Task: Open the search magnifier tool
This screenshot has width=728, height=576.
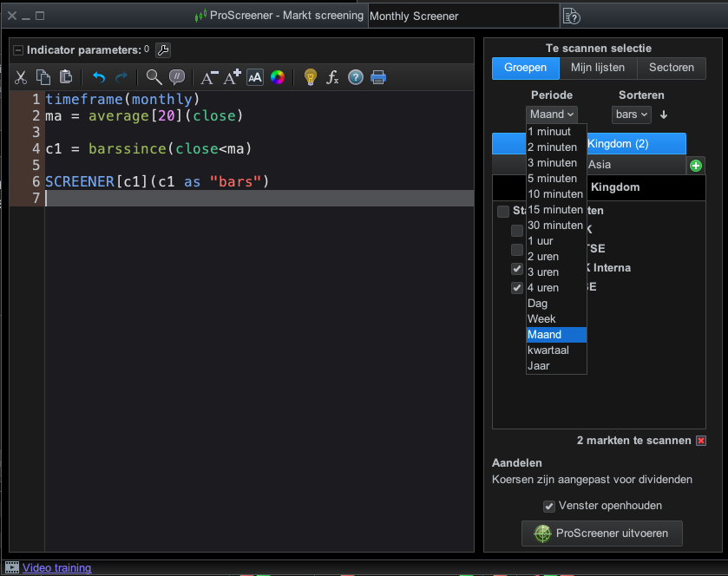Action: (x=154, y=78)
